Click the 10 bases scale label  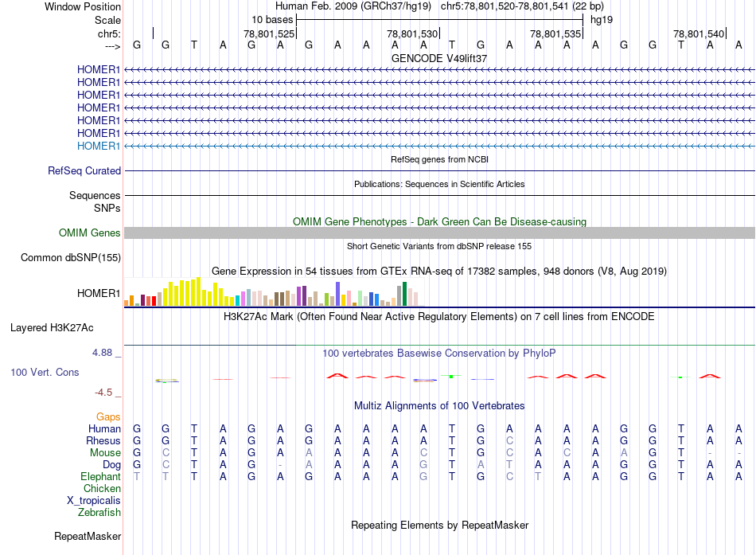272,20
